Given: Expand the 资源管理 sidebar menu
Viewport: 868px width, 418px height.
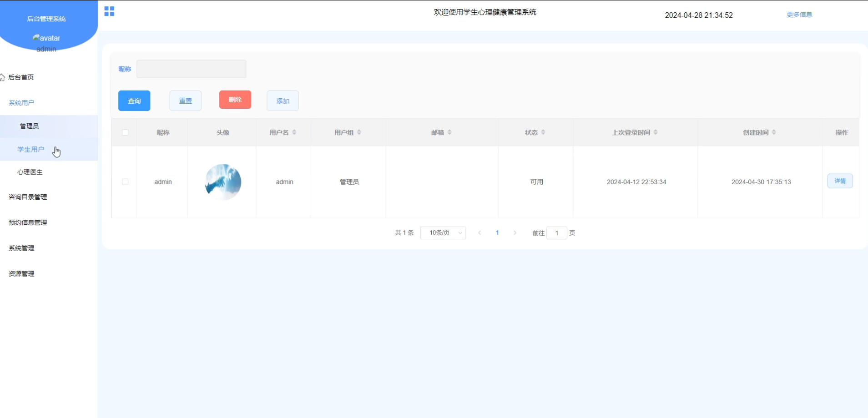Looking at the screenshot, I should 49,274.
